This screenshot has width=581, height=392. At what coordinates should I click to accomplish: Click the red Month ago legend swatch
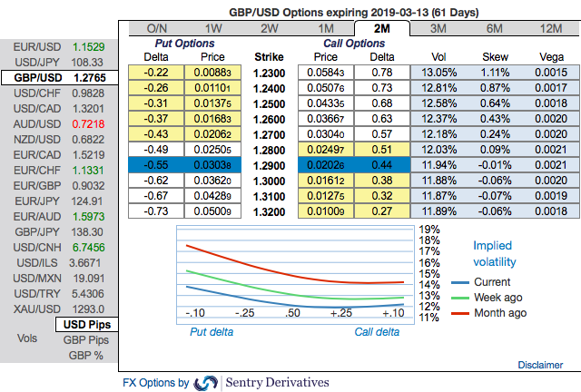click(460, 313)
